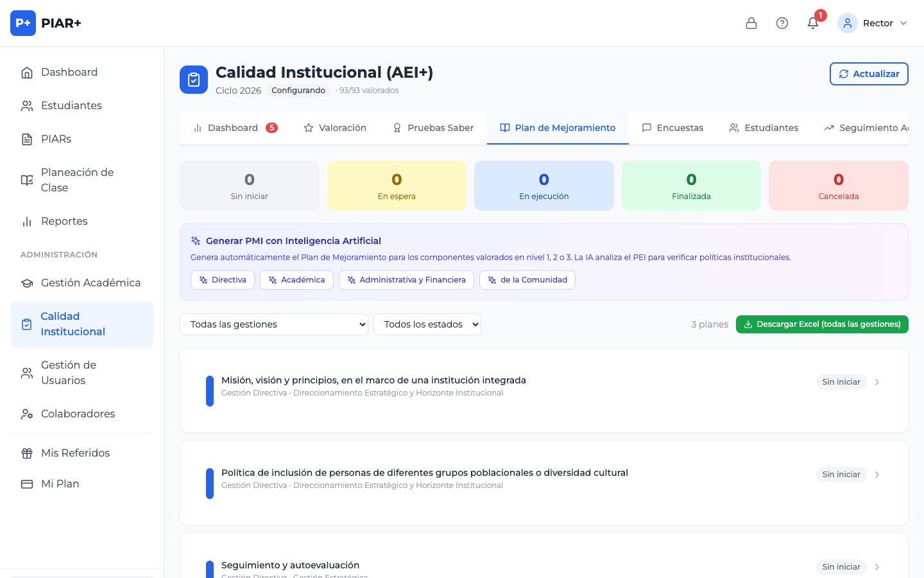The width and height of the screenshot is (924, 578).
Task: Click the Actualizar button
Action: tap(869, 74)
